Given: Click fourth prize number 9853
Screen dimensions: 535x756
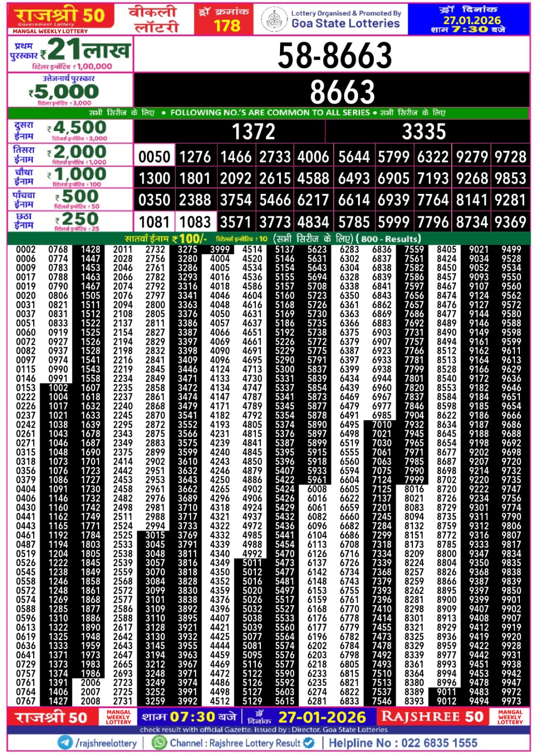Looking at the screenshot, I should (510, 178).
